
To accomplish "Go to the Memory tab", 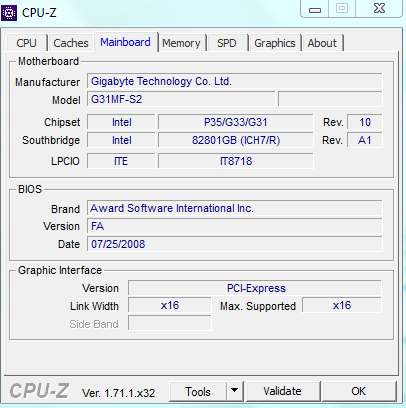I will click(x=181, y=43).
